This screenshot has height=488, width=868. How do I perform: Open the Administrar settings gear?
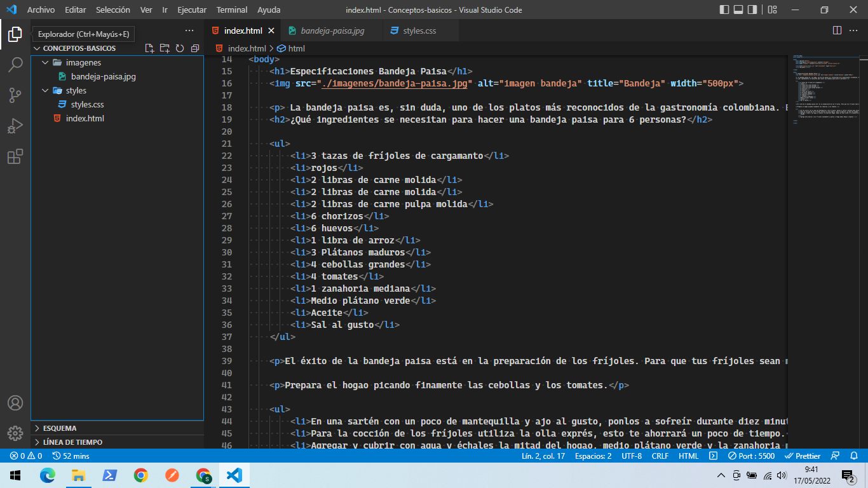15,433
